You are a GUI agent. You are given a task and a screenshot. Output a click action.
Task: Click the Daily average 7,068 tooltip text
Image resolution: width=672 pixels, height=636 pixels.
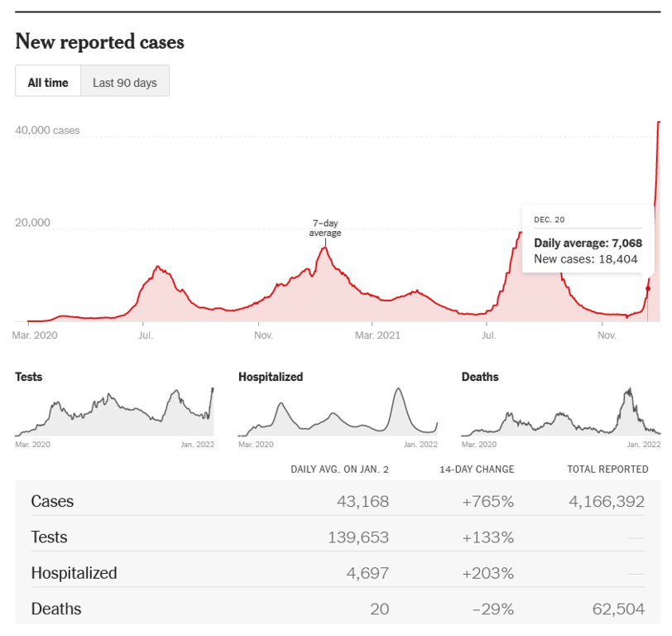tap(588, 243)
